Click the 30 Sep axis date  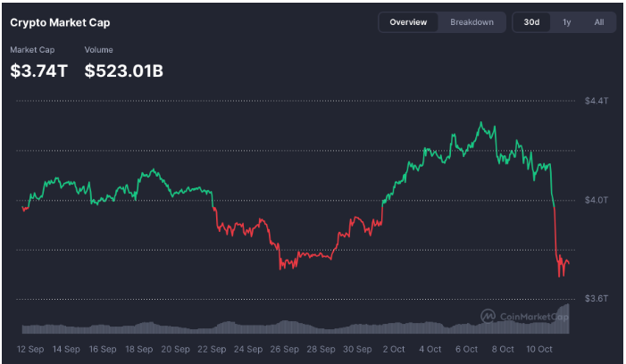click(358, 349)
